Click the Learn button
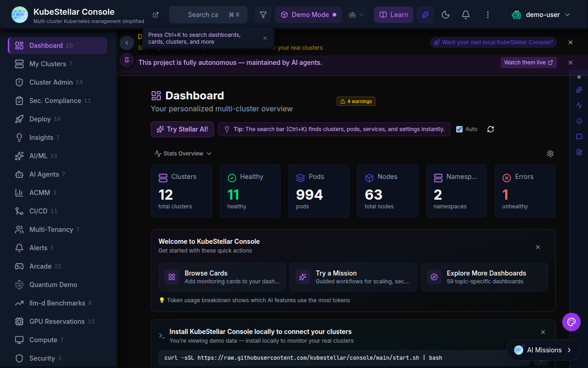This screenshot has width=588, height=368. tap(394, 15)
